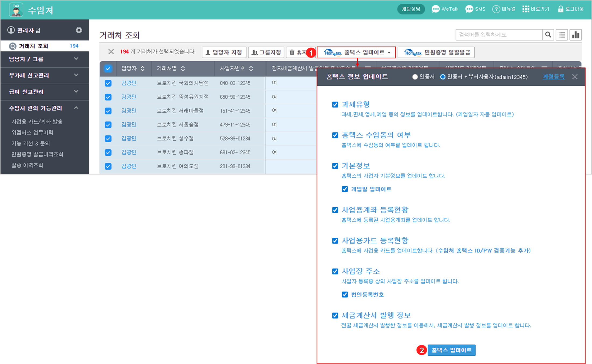
Task: Open the 홈택스 업데이트 dropdown
Action: [357, 52]
